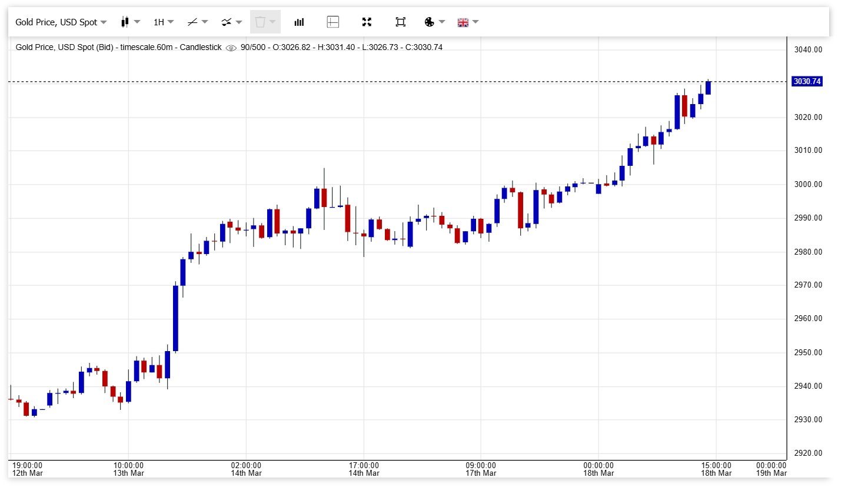The width and height of the screenshot is (868, 494).
Task: Open the Gold Price, USD Spot symbol dropdown
Action: pos(61,22)
